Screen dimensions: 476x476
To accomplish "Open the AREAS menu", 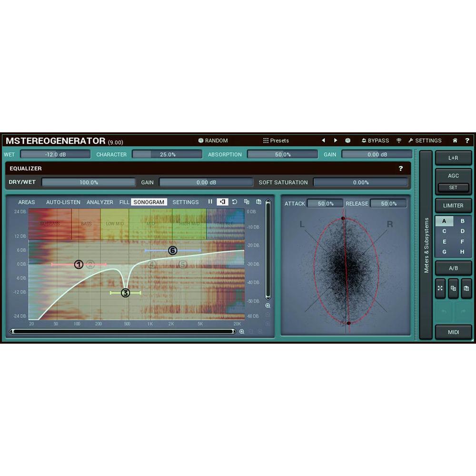I will (26, 202).
